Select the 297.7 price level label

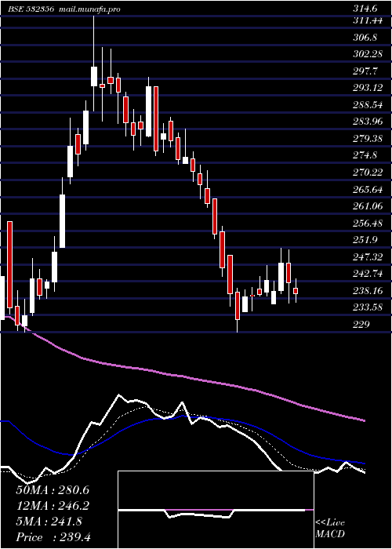pos(365,71)
